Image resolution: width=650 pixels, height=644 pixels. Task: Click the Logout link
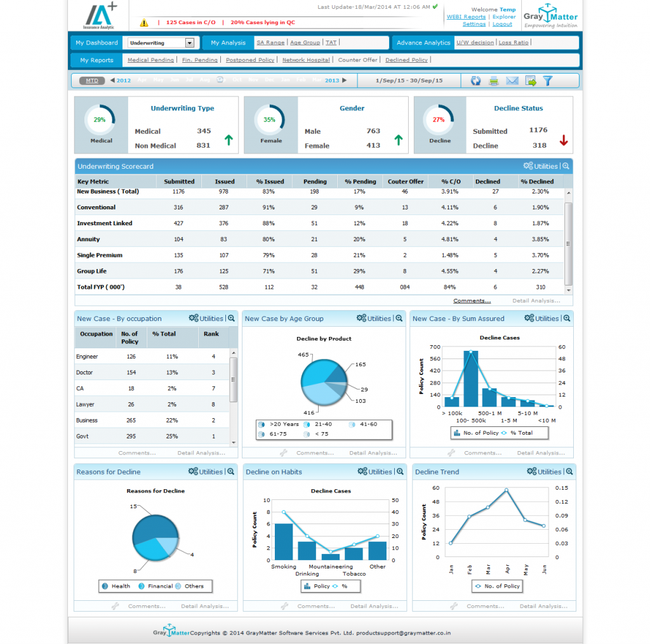pyautogui.click(x=502, y=24)
